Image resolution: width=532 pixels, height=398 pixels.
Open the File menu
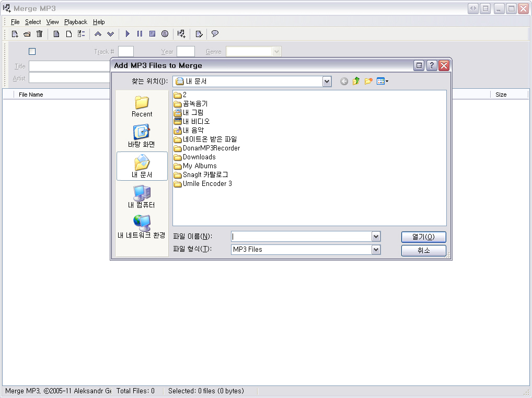click(15, 22)
